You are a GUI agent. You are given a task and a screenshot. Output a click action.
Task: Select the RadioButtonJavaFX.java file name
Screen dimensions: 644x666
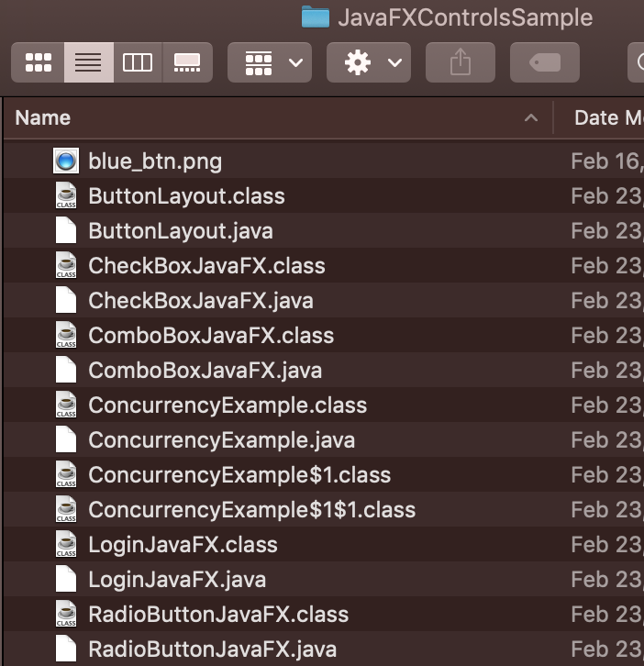point(213,649)
